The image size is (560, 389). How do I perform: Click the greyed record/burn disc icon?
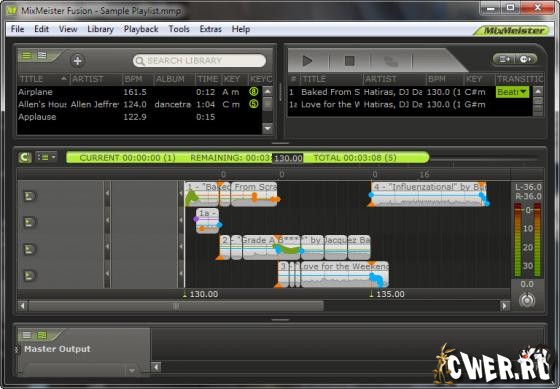[391, 61]
